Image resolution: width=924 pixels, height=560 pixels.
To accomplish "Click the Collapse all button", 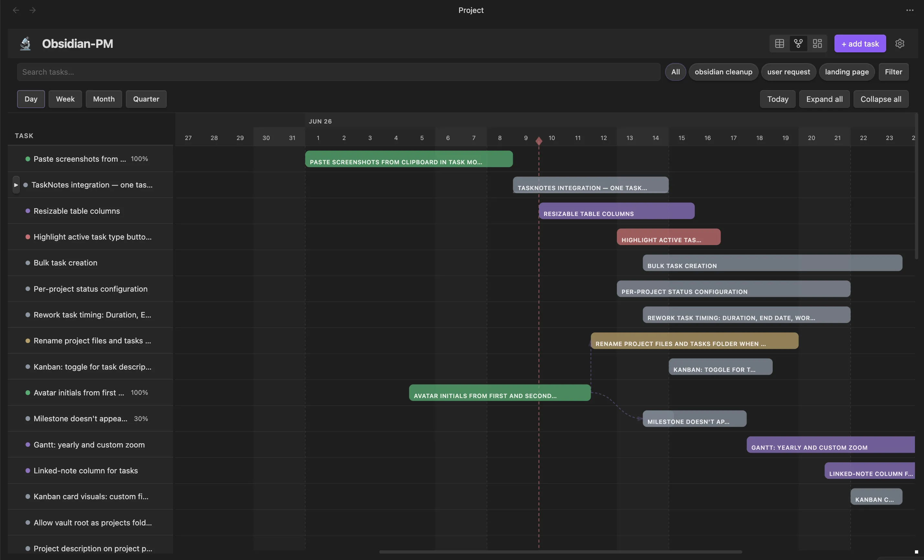I will point(881,99).
